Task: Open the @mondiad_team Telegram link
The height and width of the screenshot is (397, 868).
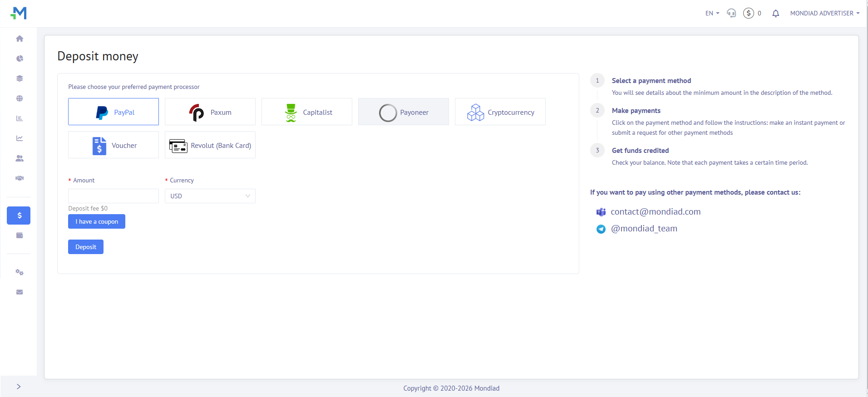Action: point(644,229)
